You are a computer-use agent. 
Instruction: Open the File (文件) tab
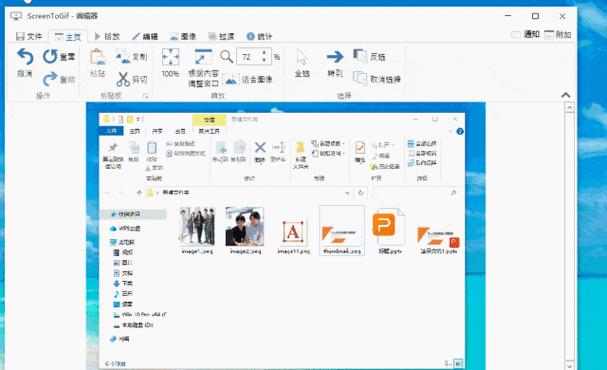(x=29, y=36)
